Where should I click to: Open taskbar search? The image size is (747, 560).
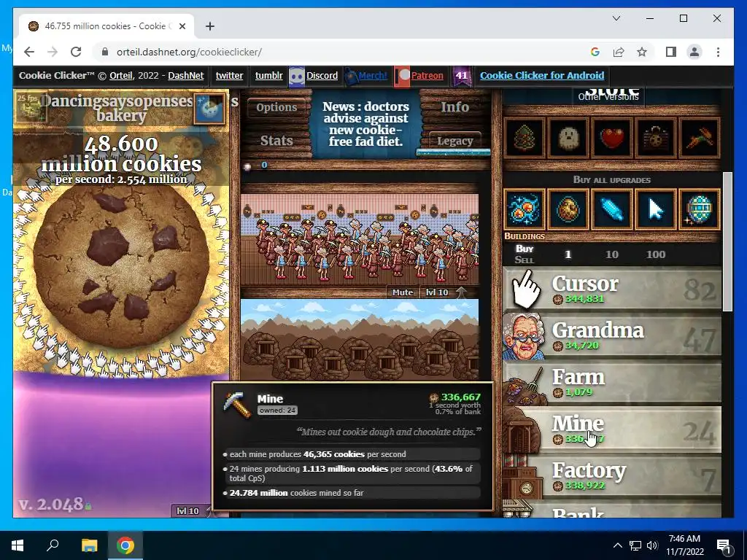(53, 545)
